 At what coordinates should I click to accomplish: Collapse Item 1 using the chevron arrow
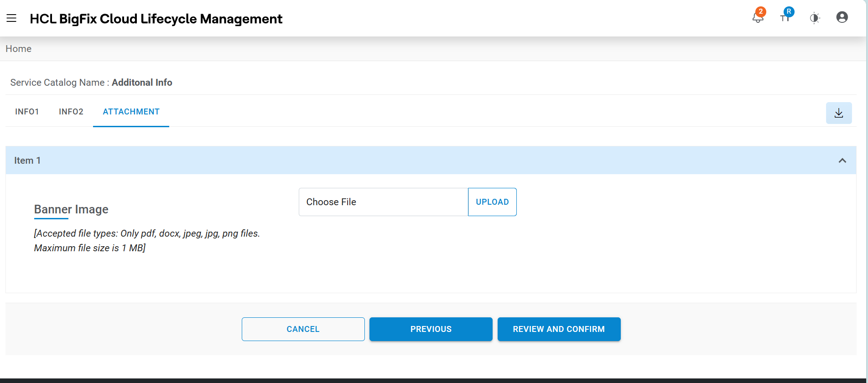click(x=842, y=160)
